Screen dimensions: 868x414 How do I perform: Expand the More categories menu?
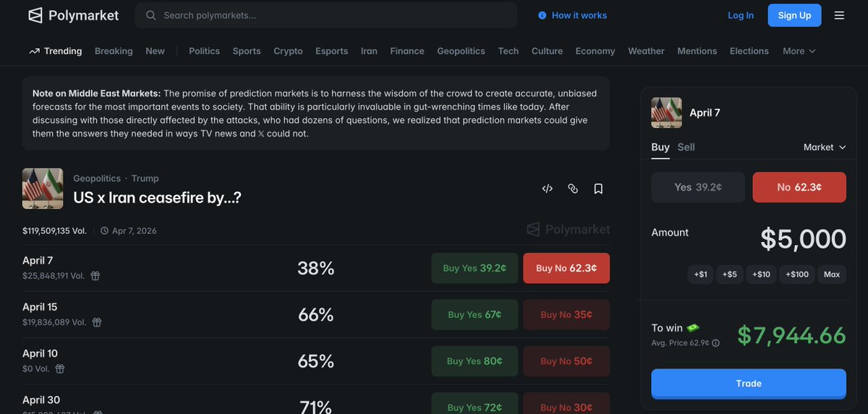pos(799,51)
